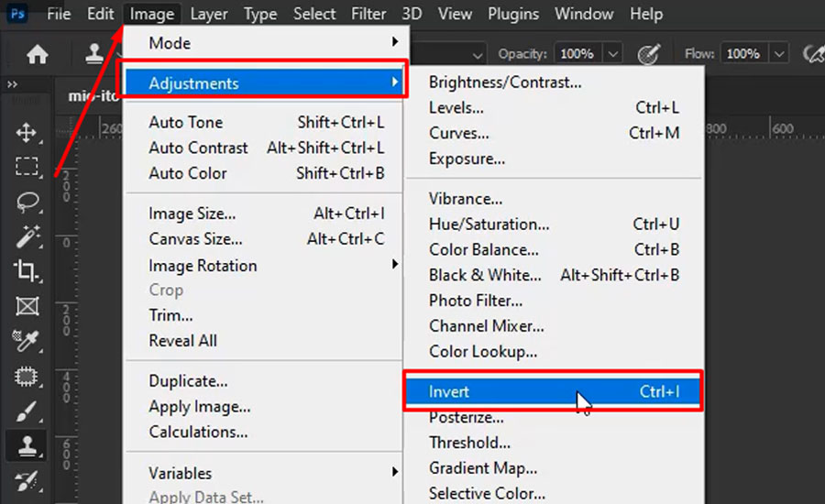The image size is (825, 504).
Task: Go to the Home screen icon
Action: pyautogui.click(x=37, y=54)
